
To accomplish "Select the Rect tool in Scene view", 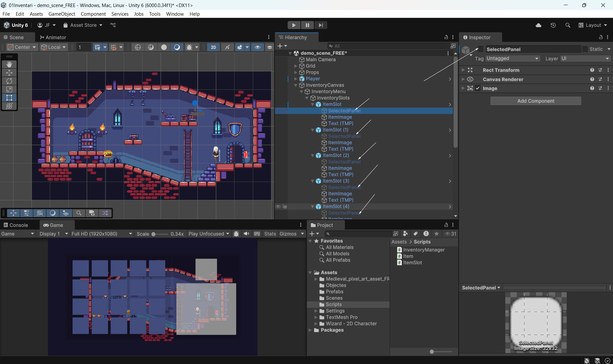I will (9, 98).
